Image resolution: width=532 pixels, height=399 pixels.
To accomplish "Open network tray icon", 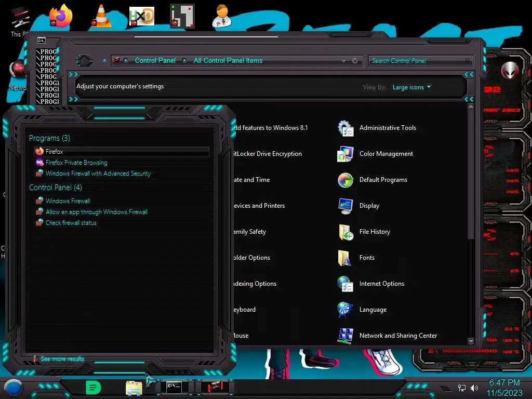I will [461, 388].
